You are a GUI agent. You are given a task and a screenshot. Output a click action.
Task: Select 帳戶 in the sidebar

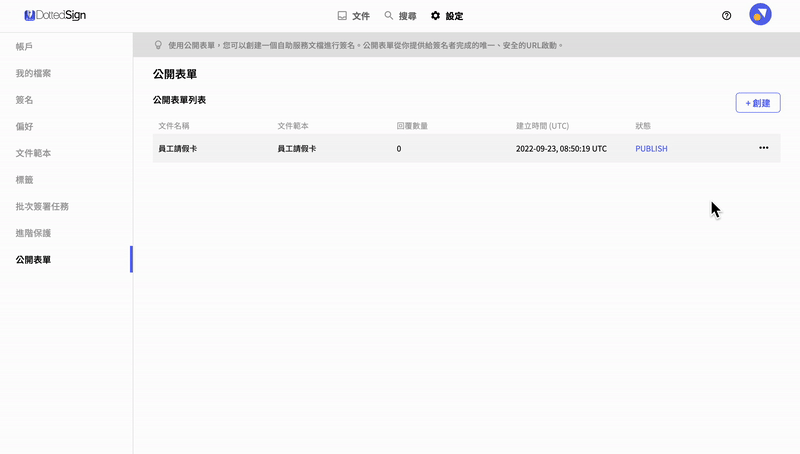point(24,46)
